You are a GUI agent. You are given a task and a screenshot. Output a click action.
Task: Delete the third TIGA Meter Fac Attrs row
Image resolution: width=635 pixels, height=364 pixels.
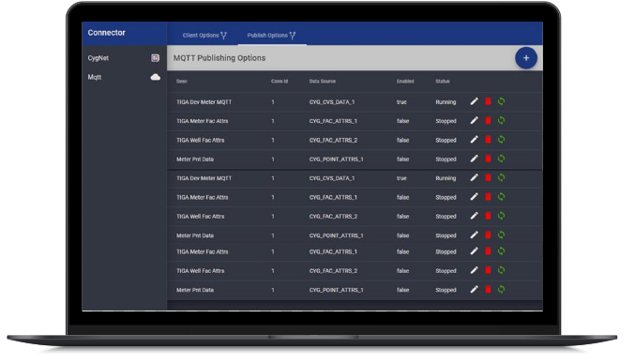coord(488,251)
